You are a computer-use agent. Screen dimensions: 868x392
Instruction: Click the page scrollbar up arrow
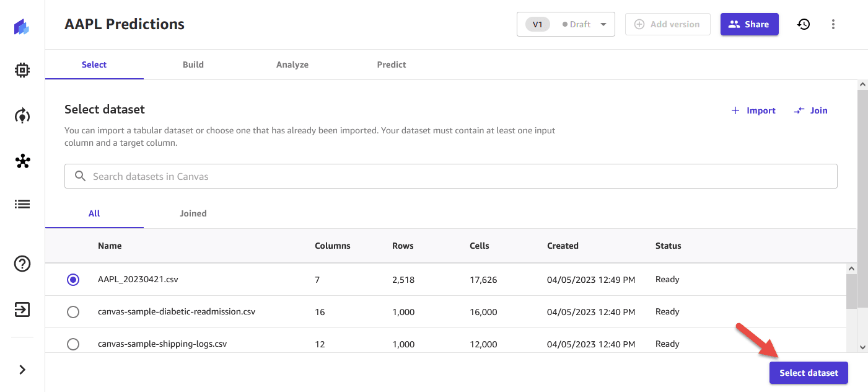pyautogui.click(x=863, y=84)
